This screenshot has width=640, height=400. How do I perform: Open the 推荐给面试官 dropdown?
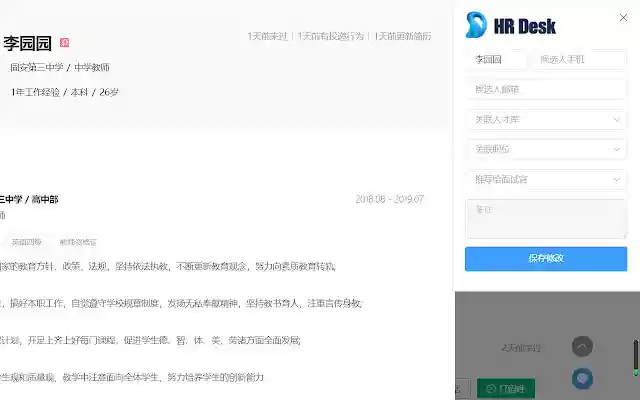[546, 179]
